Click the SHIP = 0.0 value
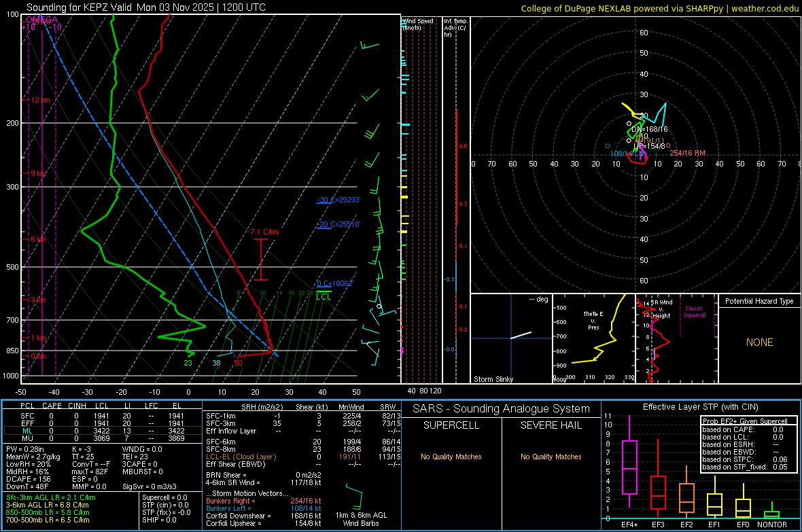802x532 pixels. click(x=159, y=520)
